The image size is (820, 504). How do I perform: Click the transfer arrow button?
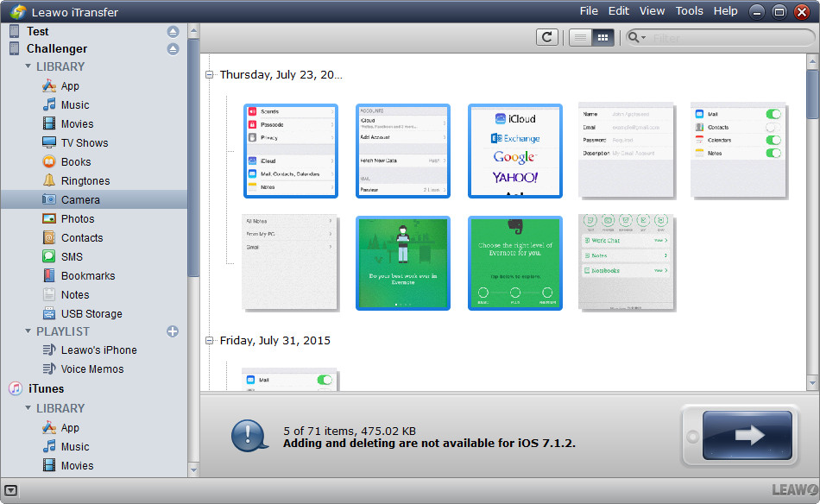coord(746,437)
